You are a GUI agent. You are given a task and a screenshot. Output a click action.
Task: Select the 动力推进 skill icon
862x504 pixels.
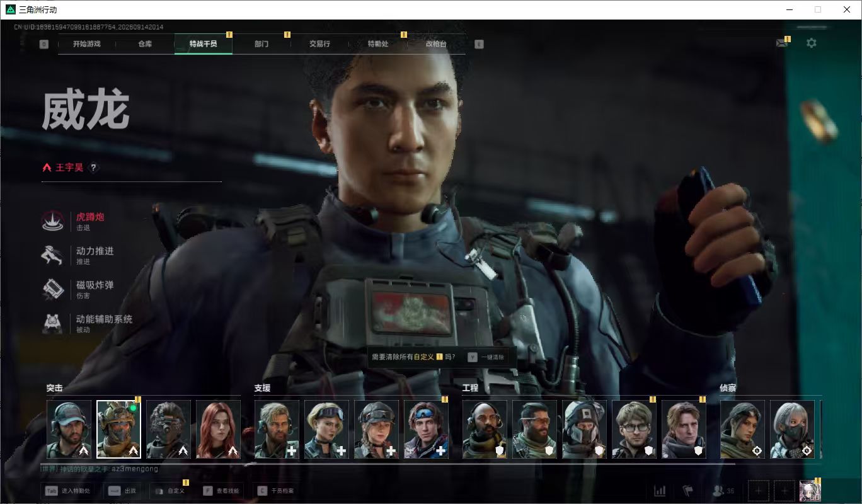(x=53, y=255)
